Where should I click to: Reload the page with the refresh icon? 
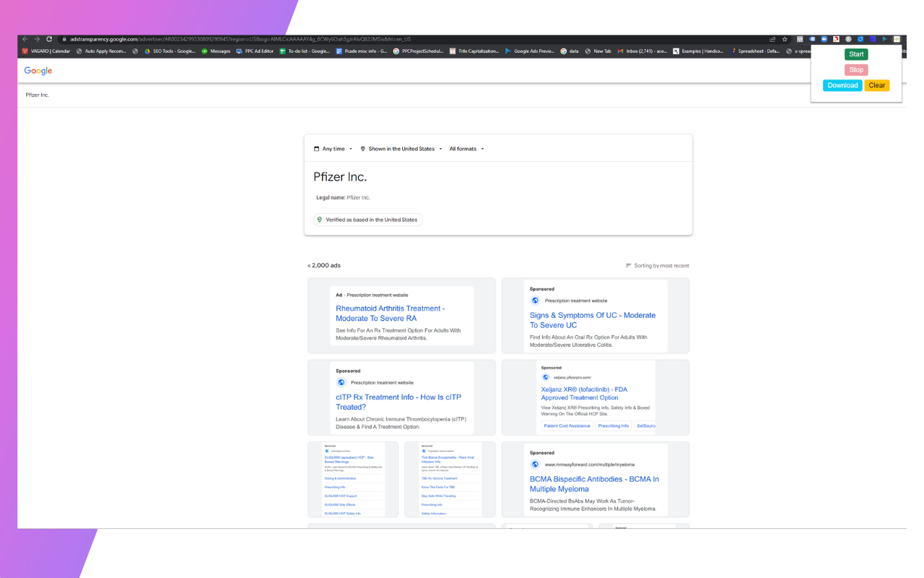pos(49,39)
